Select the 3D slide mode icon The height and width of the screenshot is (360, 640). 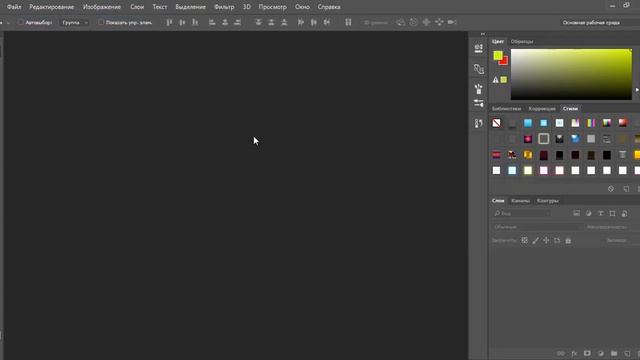click(439, 22)
